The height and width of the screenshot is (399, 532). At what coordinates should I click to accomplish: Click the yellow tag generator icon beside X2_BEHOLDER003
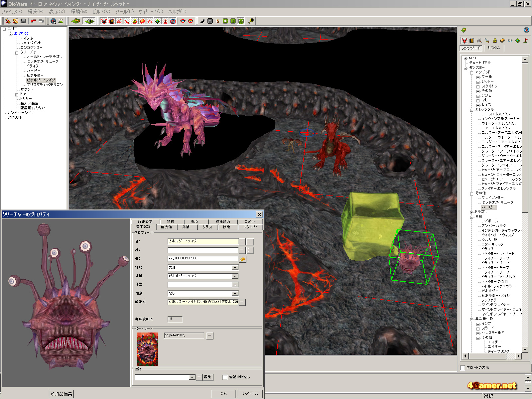click(x=243, y=259)
